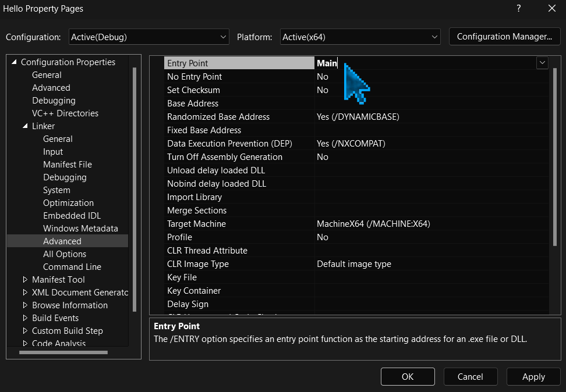The height and width of the screenshot is (392, 566).
Task: Select the Linker Input page
Action: [x=53, y=152]
